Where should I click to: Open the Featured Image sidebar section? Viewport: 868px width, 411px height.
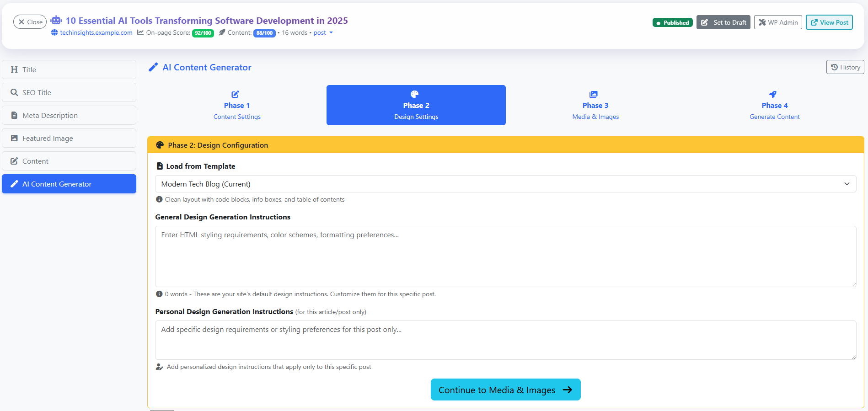(x=69, y=138)
